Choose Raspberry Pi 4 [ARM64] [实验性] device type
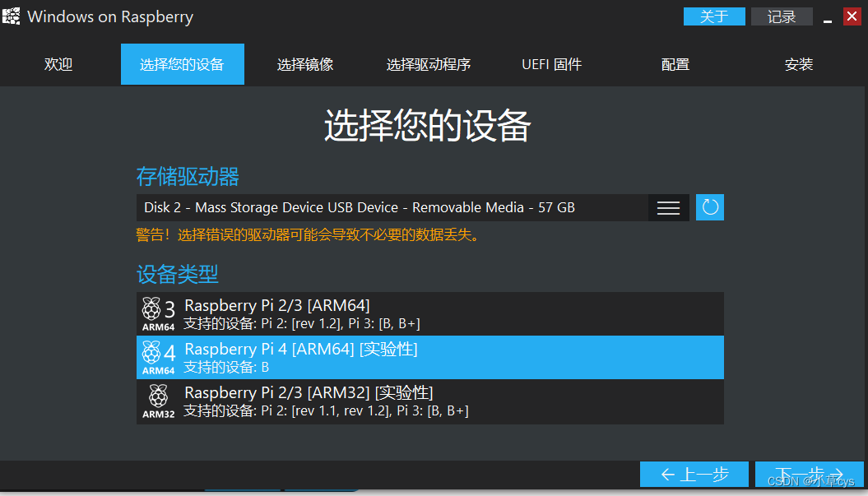Screen dimensions: 868x496 pyautogui.click(x=430, y=358)
